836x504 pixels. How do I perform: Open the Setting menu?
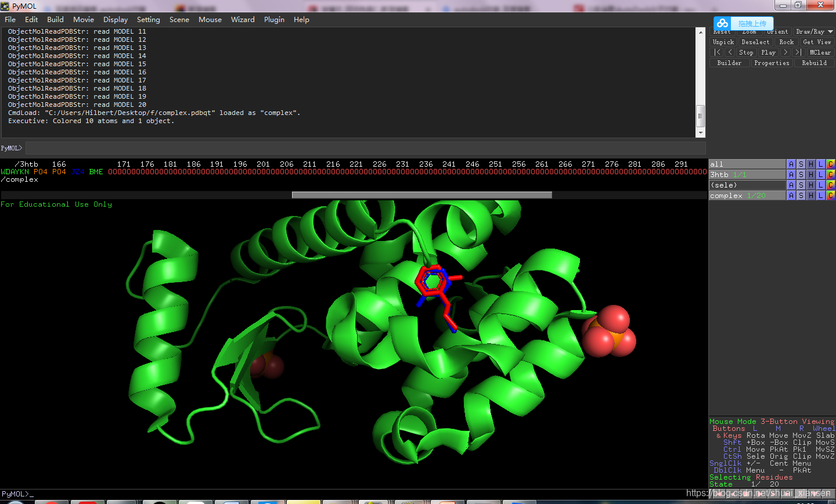pyautogui.click(x=149, y=19)
